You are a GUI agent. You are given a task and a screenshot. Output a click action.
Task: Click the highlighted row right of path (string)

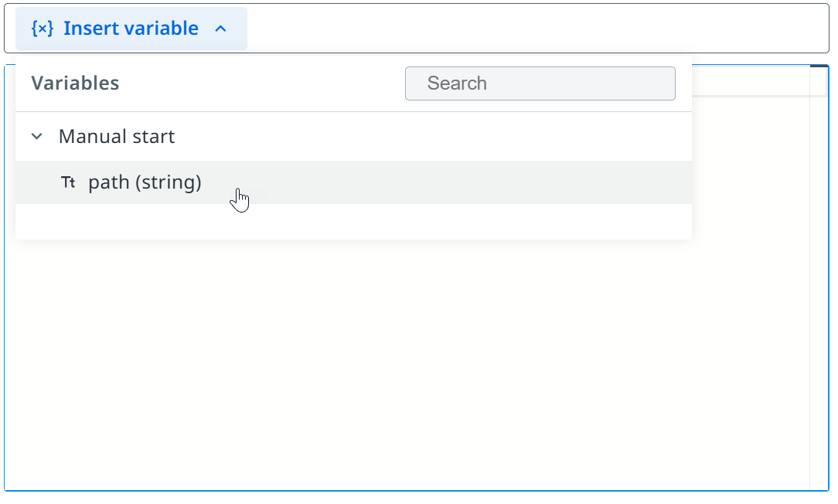pos(446,182)
